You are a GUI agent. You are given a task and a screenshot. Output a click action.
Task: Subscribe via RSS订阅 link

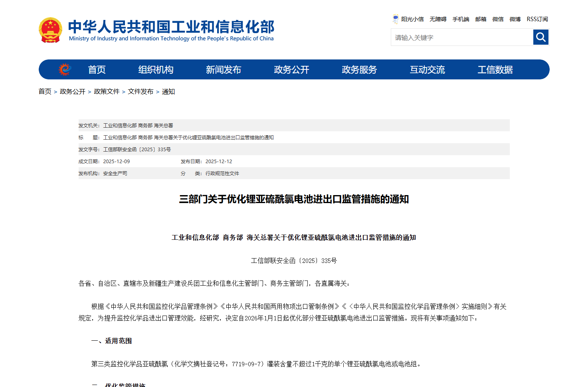coord(537,19)
